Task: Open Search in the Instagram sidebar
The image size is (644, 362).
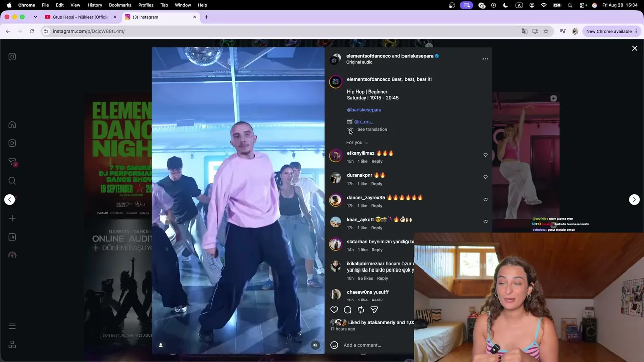Action: click(x=12, y=180)
